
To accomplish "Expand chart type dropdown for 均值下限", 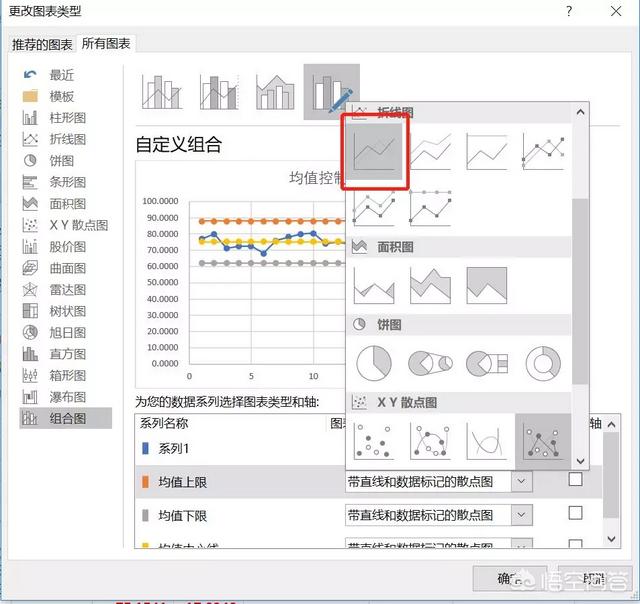I will pyautogui.click(x=522, y=515).
